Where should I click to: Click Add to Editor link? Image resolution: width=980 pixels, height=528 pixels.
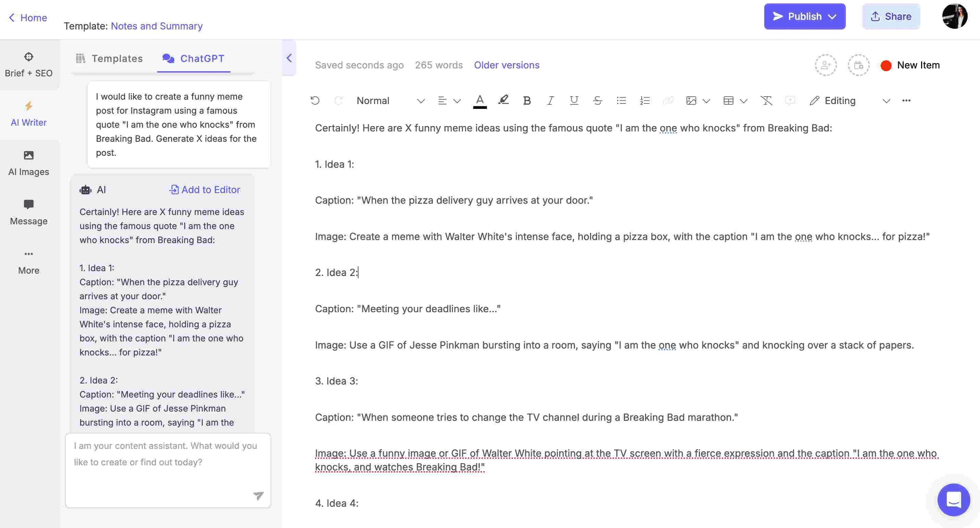click(x=205, y=189)
